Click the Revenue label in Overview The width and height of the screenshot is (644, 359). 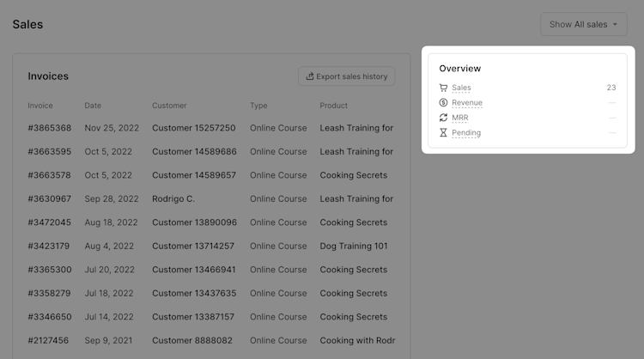(467, 103)
